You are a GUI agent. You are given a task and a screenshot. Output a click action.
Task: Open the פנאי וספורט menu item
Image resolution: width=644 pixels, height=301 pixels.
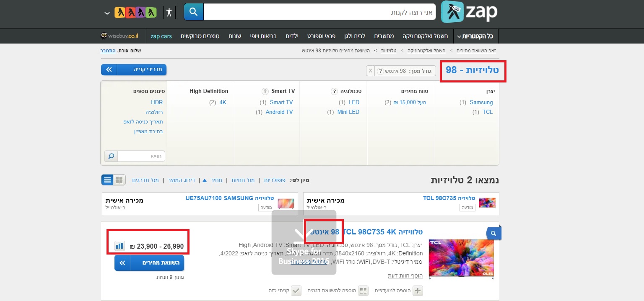coord(321,36)
